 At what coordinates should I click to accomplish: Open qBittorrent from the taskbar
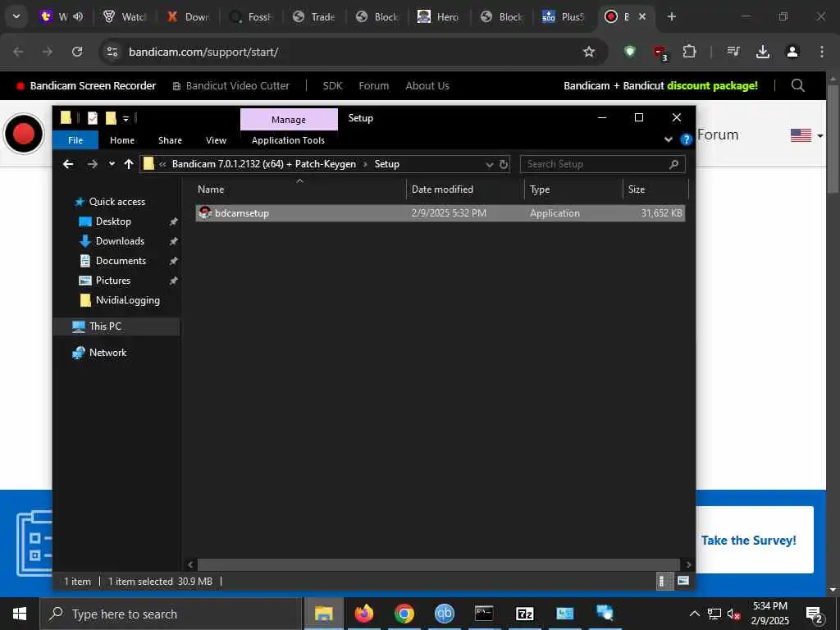point(444,614)
